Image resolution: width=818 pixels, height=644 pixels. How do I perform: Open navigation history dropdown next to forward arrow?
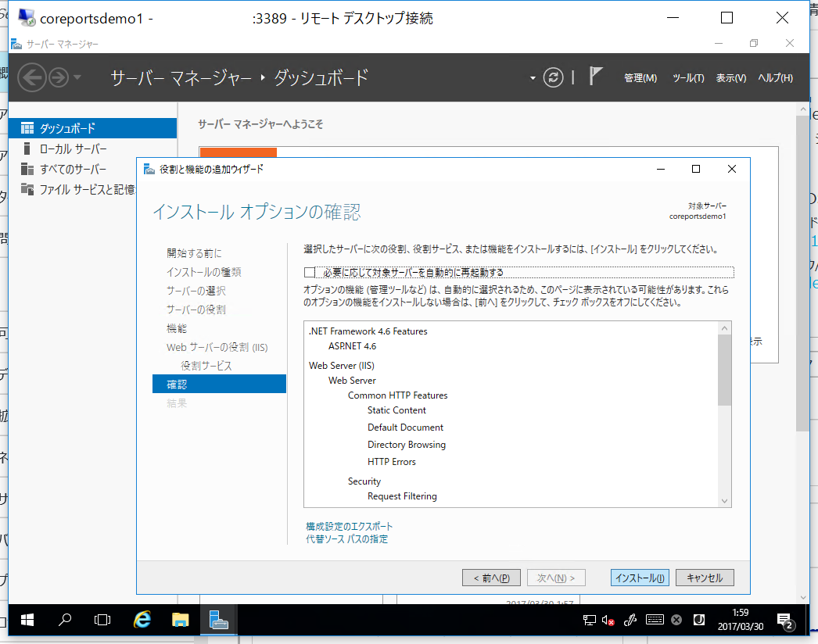pyautogui.click(x=77, y=77)
